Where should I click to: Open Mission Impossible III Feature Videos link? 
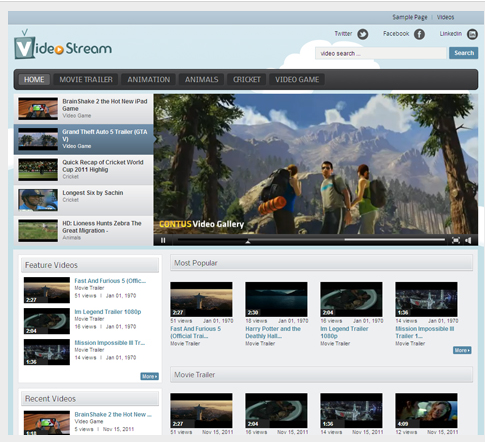pos(110,343)
